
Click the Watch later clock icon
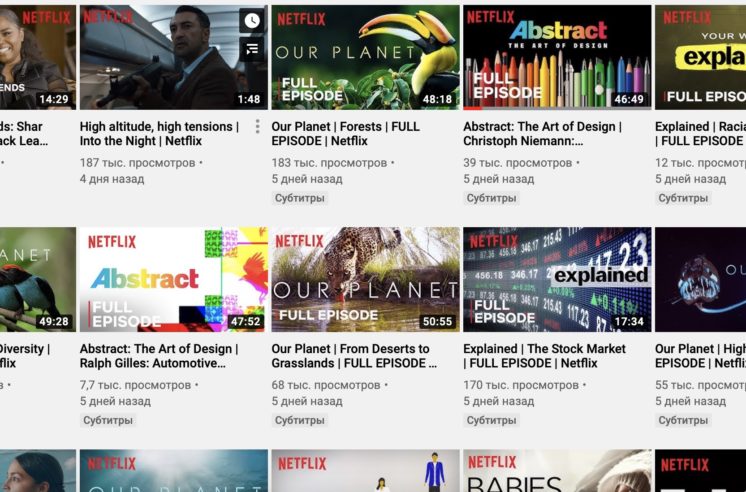coord(252,20)
